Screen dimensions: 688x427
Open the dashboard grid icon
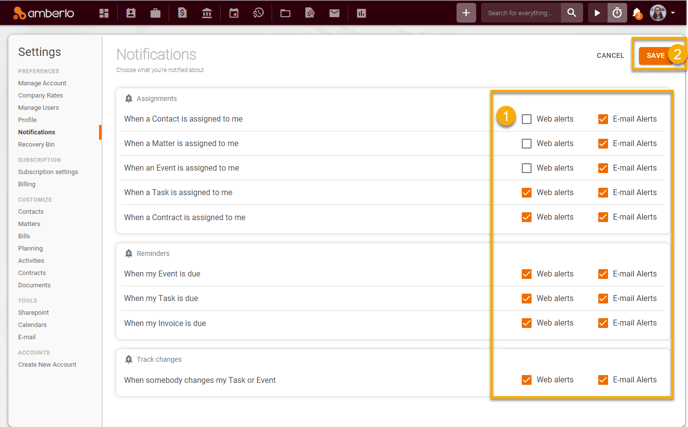[104, 13]
